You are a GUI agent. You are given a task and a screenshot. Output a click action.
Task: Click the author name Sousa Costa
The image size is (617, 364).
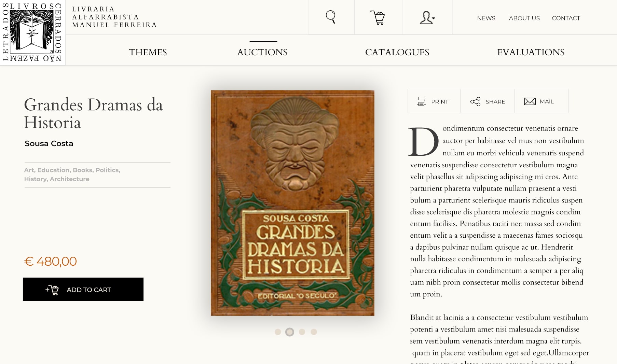pos(49,143)
